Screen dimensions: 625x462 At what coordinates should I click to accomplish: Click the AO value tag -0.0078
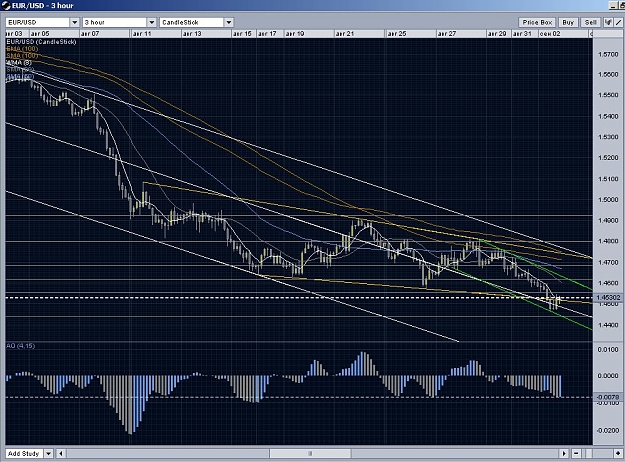point(608,397)
